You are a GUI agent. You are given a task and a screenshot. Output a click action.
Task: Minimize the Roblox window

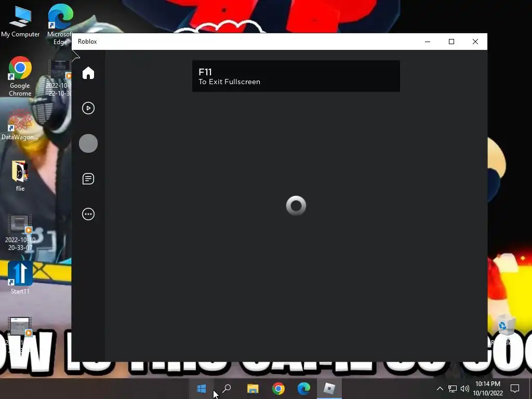428,42
